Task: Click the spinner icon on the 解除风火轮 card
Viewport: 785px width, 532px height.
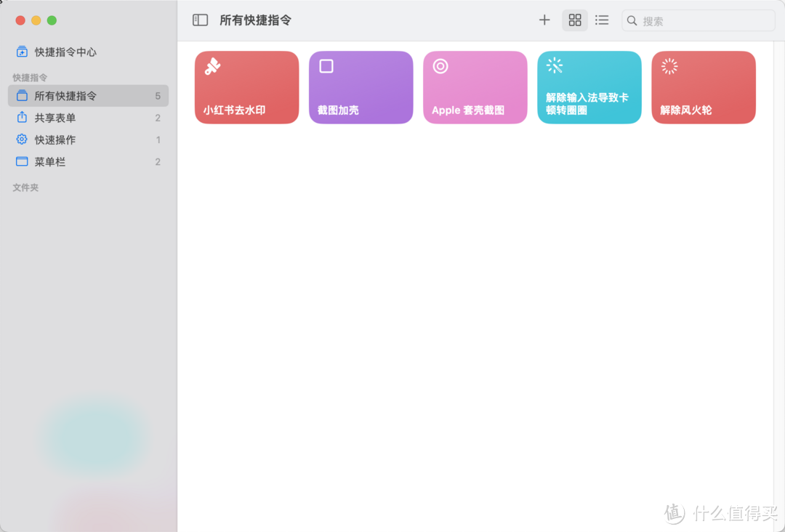Action: [x=669, y=66]
